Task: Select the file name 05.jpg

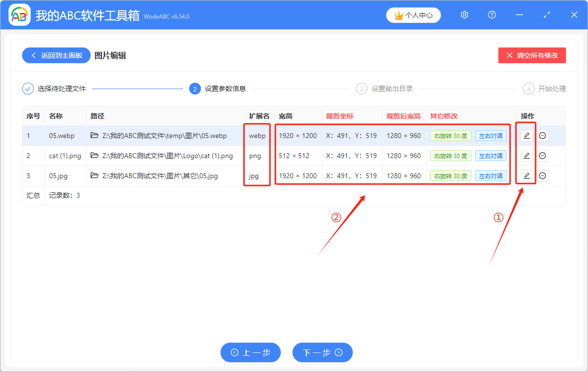Action: 58,176
